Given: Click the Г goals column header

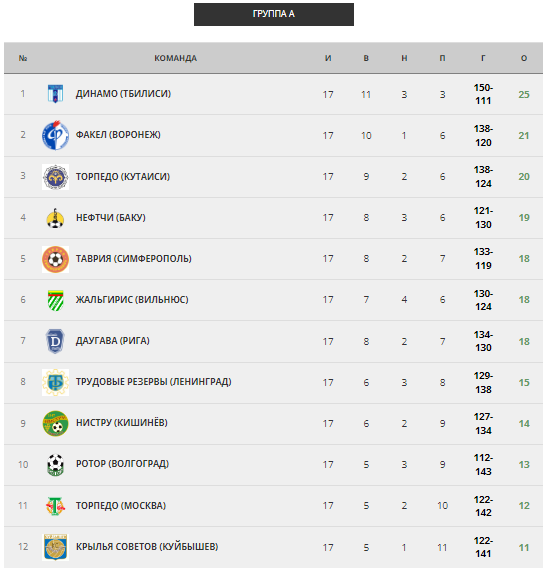Looking at the screenshot, I should pos(483,58).
